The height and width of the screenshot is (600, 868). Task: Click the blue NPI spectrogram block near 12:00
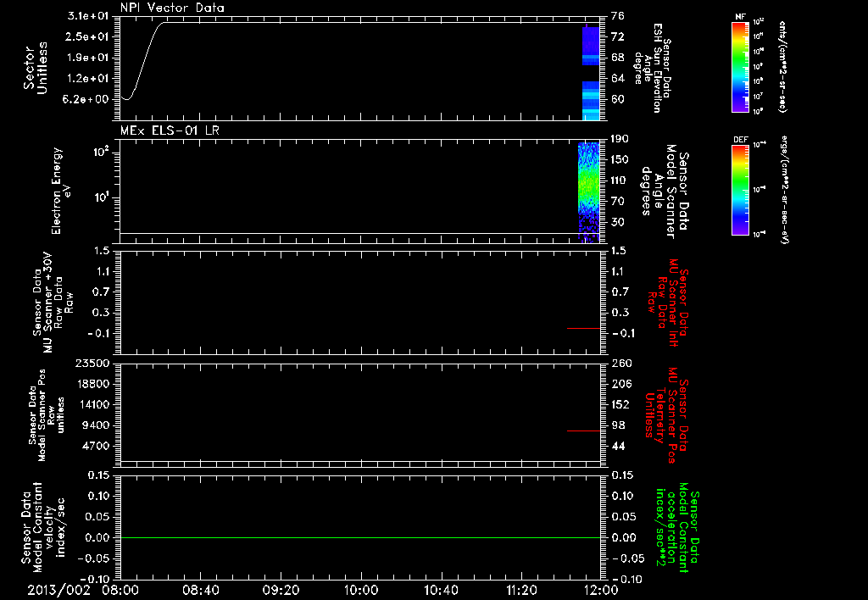(x=591, y=72)
